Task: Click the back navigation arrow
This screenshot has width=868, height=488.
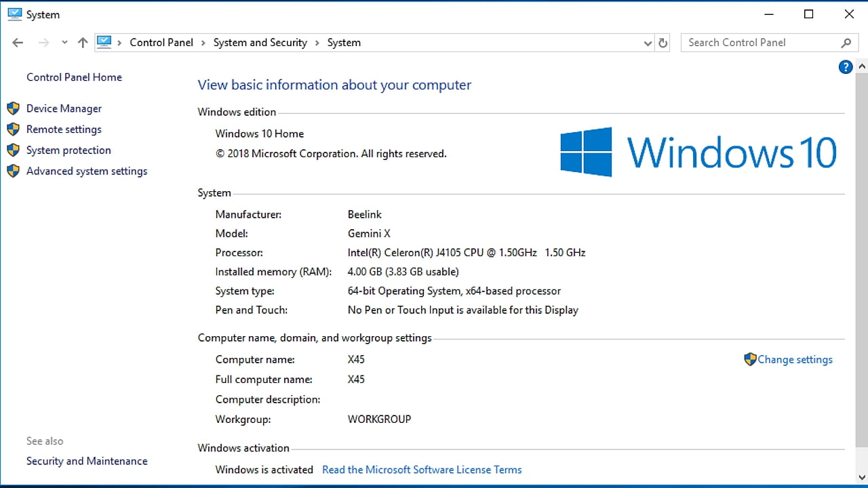Action: (18, 43)
